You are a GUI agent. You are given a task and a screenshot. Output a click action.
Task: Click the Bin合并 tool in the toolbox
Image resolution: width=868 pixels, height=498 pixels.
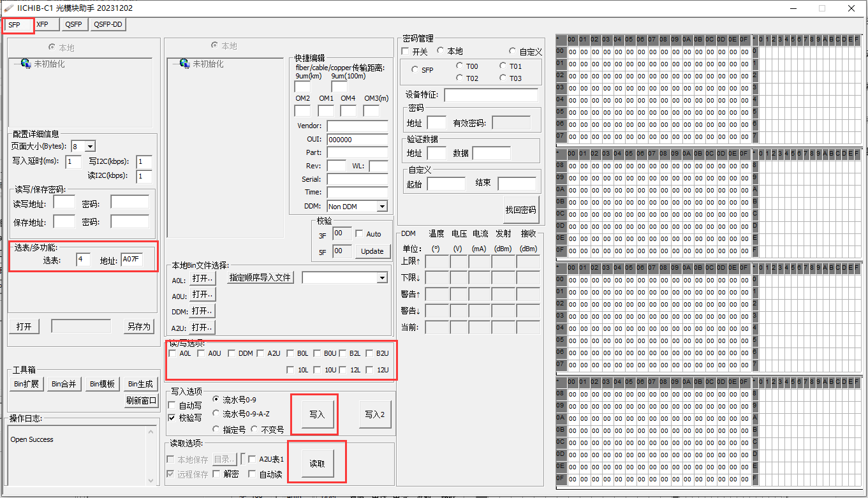(64, 384)
